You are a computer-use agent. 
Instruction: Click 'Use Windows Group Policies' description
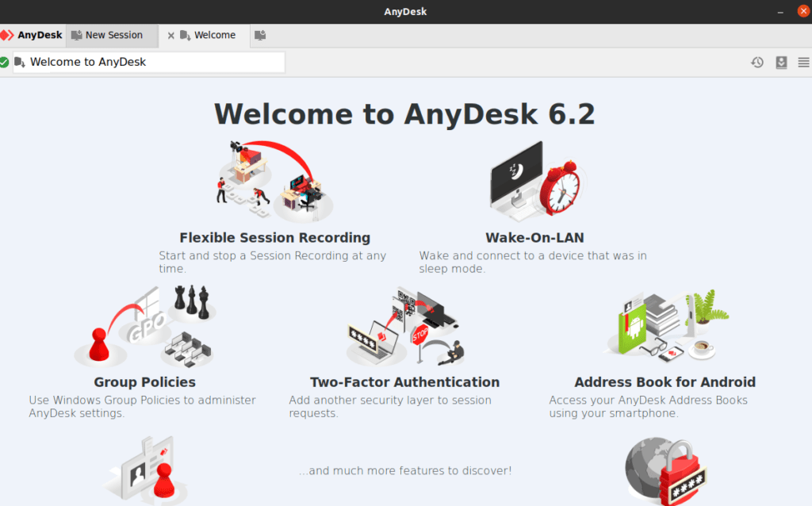(x=143, y=407)
